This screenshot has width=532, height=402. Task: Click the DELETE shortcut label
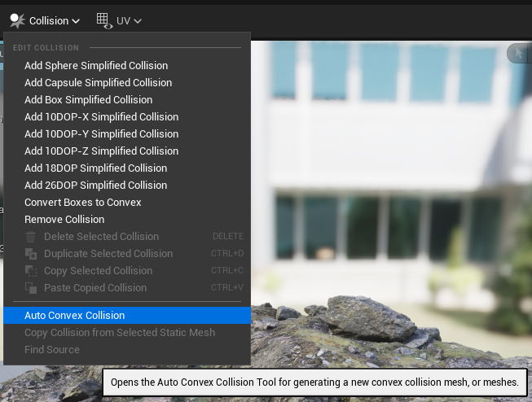pyautogui.click(x=228, y=236)
